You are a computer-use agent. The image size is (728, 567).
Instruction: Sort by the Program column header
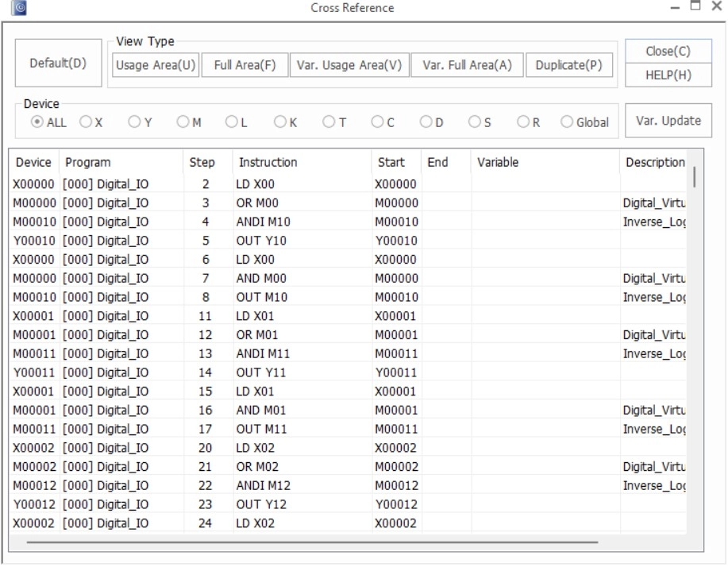[121, 162]
